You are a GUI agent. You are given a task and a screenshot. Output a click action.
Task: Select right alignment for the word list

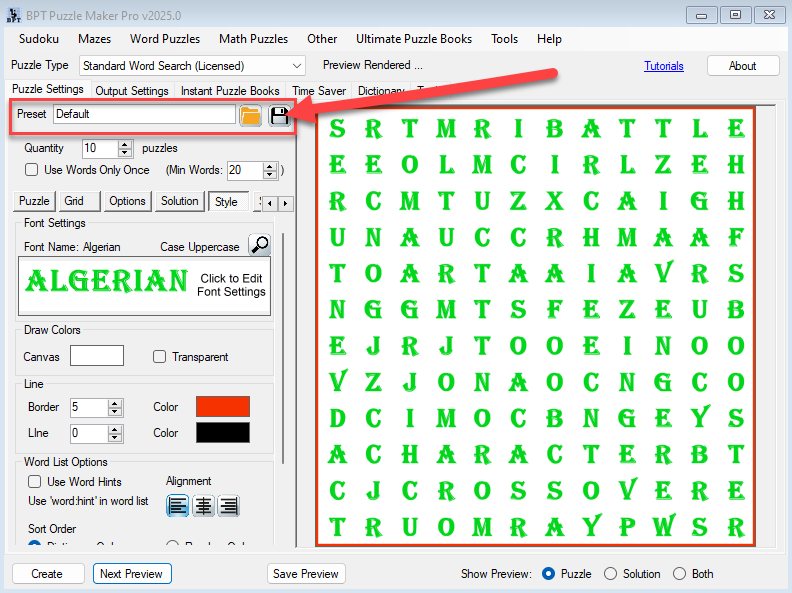point(229,506)
